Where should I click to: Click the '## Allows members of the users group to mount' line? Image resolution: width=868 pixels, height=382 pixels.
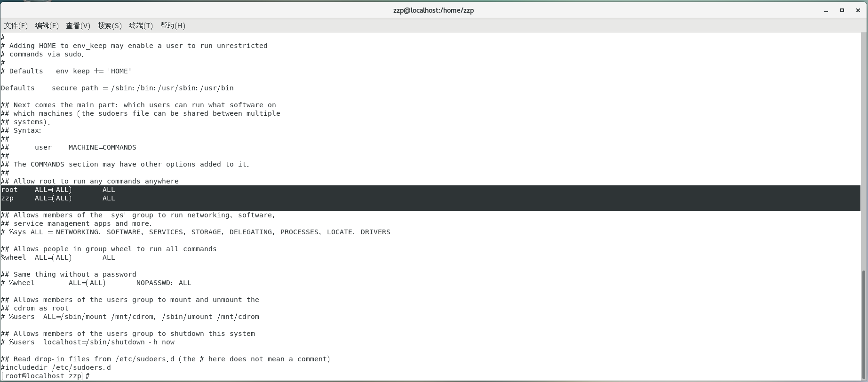click(x=130, y=300)
